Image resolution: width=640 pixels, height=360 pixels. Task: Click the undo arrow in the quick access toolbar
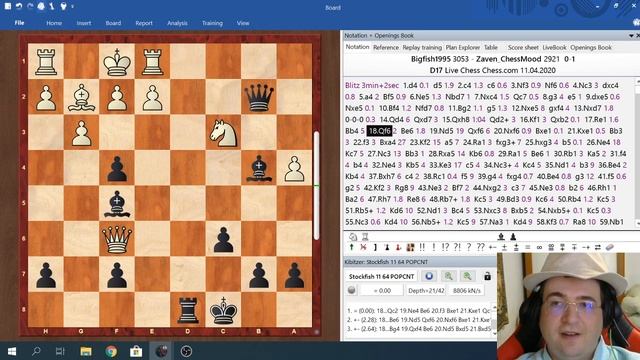tap(19, 6)
